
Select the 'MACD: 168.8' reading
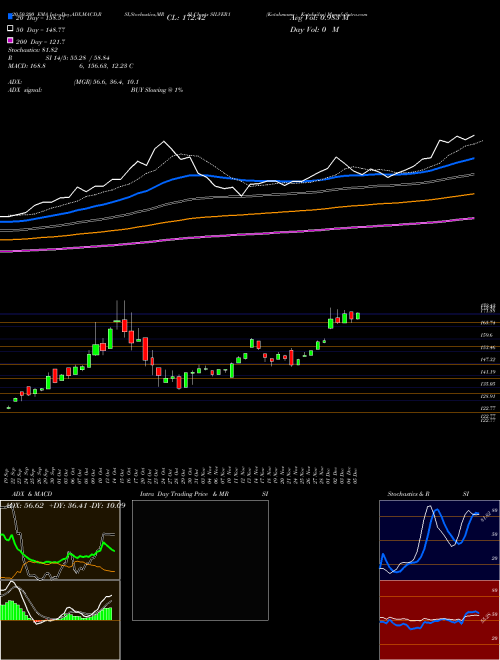[x=27, y=66]
